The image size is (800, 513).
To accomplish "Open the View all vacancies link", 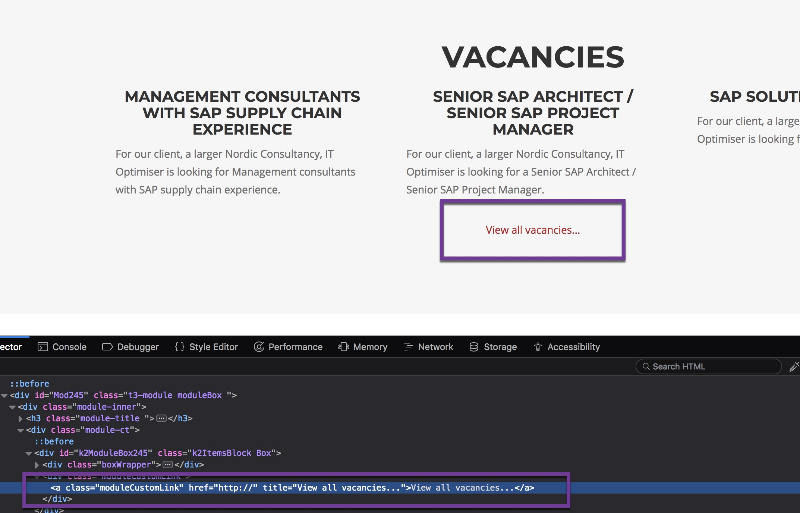I will 532,230.
